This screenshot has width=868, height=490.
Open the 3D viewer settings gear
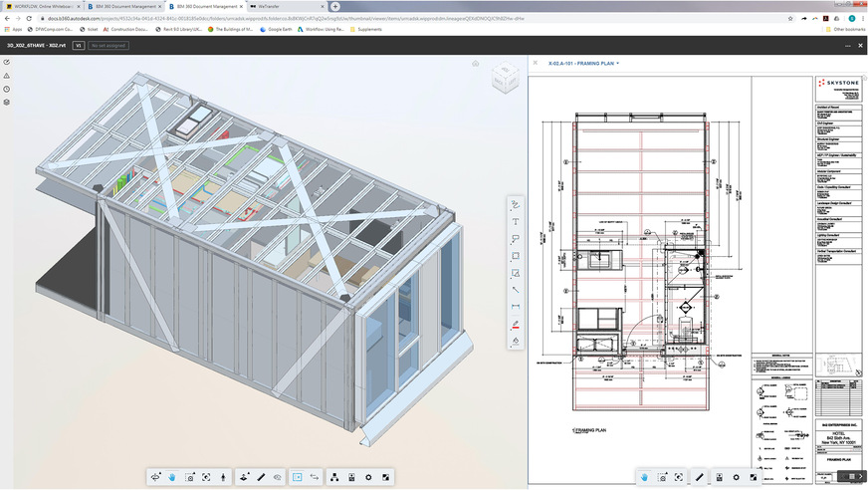368,478
